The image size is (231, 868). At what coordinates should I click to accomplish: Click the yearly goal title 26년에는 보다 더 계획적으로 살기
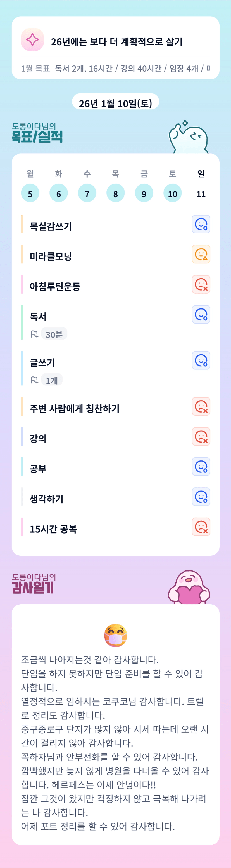click(117, 42)
